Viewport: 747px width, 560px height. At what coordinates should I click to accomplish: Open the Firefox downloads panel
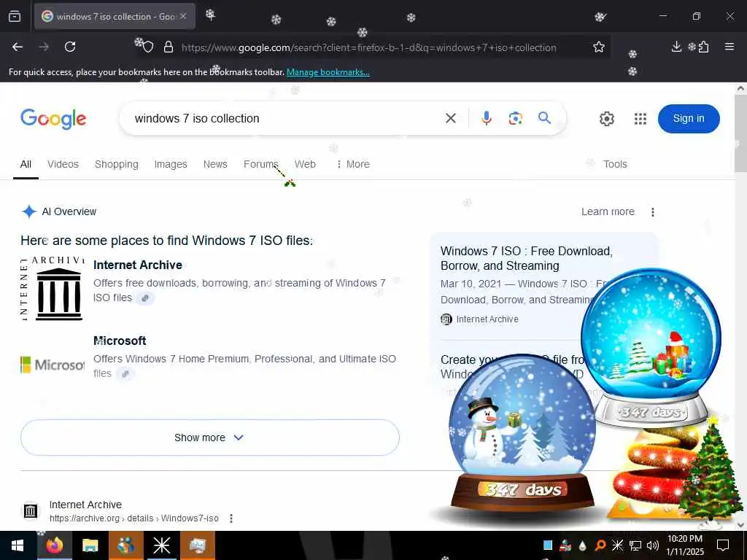676,47
